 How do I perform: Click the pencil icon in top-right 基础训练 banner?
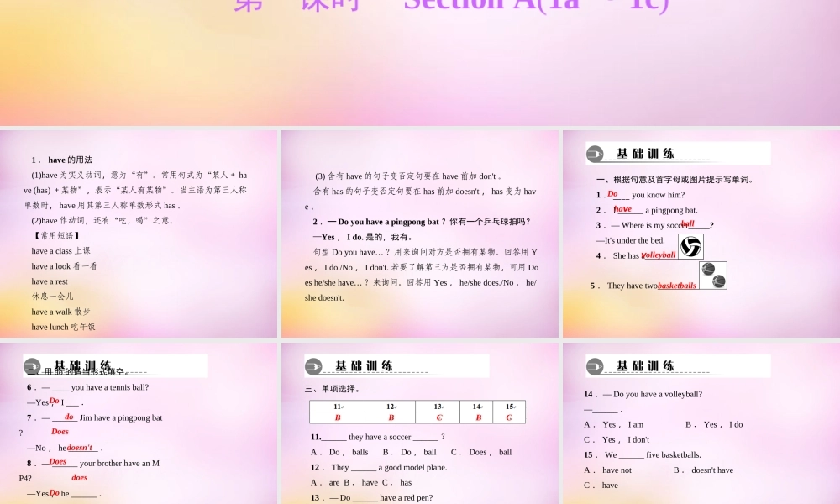click(x=596, y=153)
